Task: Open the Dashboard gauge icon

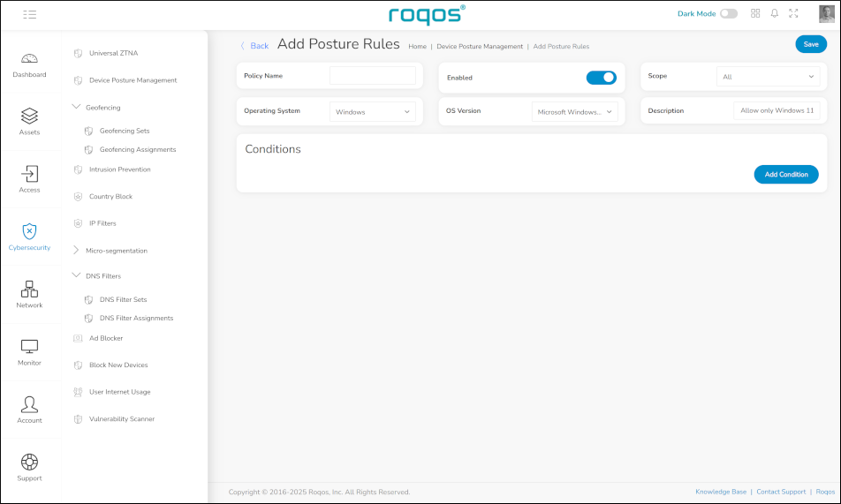Action: (x=29, y=59)
